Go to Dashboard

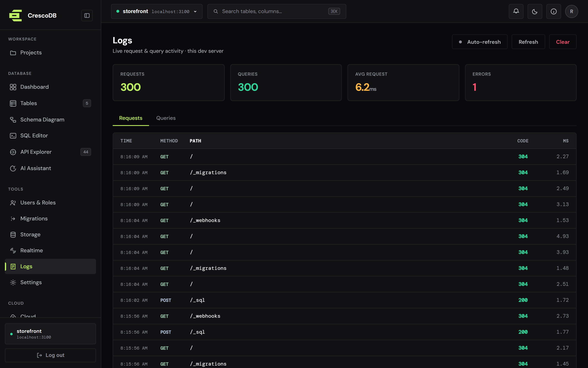(x=50, y=87)
